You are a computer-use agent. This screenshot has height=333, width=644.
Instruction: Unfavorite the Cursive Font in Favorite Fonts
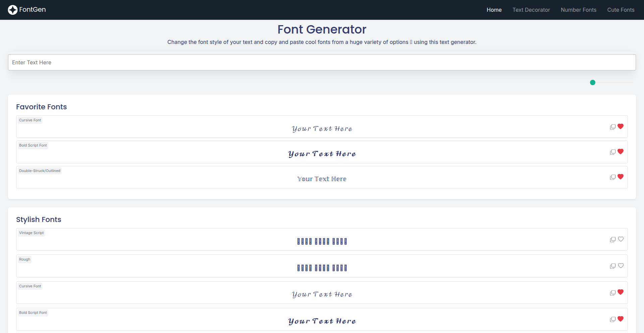click(x=621, y=126)
